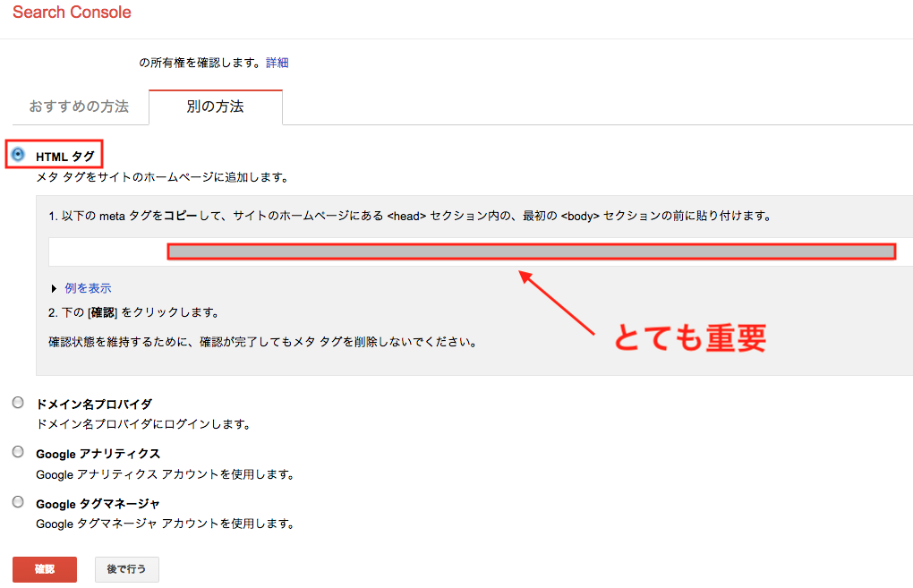Click 'メタ タグをサイトのホームページに追加します。' text
This screenshot has width=913, height=588.
[163, 177]
